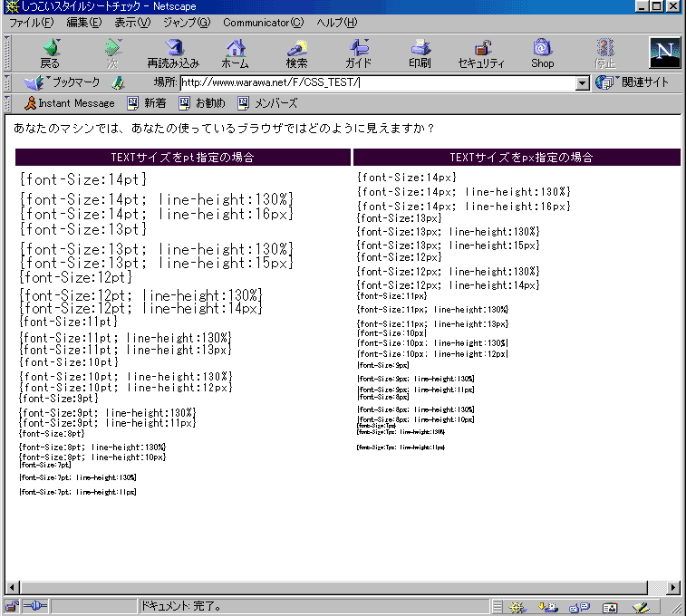The width and height of the screenshot is (686, 616).
Task: Click inside the 場所 URL field
Action: point(378,82)
